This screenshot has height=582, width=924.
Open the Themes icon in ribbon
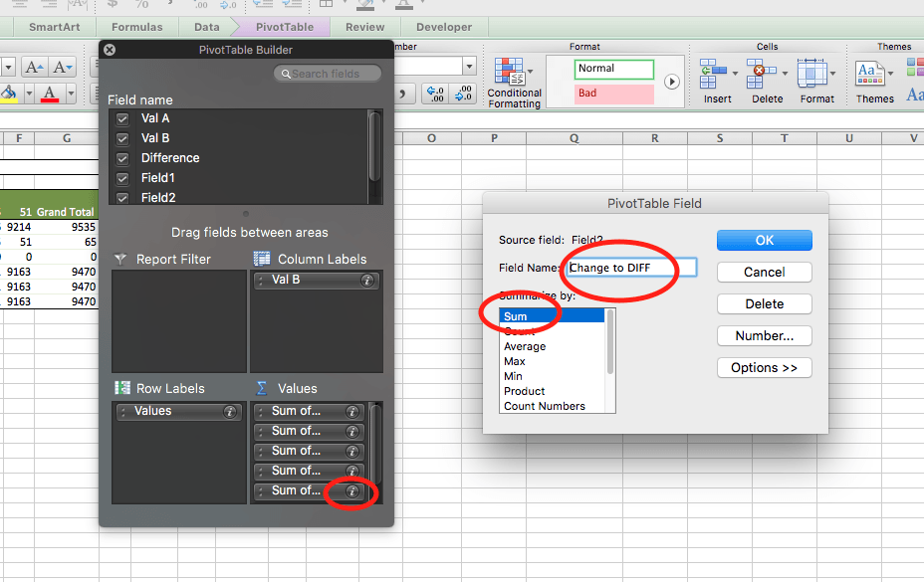872,74
